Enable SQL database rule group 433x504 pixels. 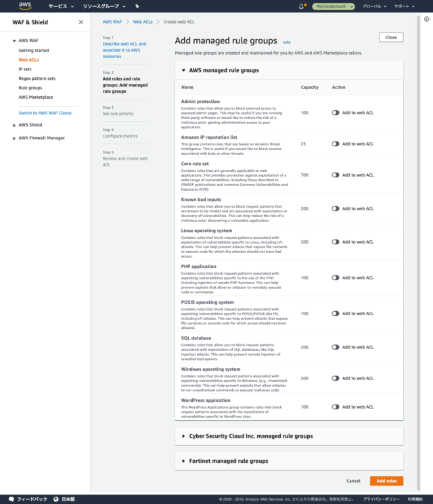336,347
